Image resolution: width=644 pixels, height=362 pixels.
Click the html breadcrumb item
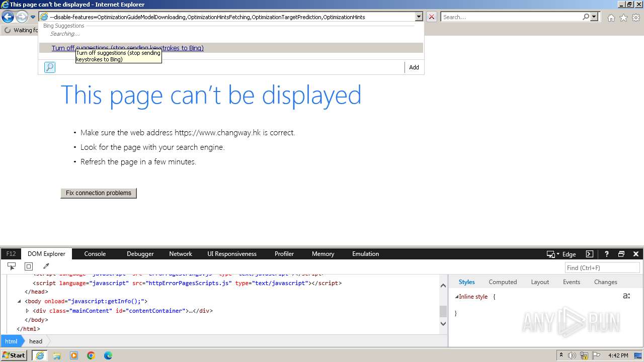click(x=11, y=341)
